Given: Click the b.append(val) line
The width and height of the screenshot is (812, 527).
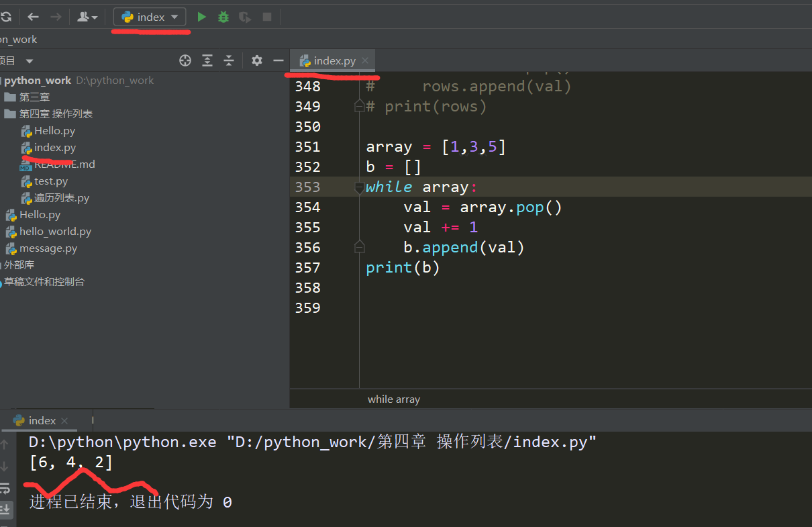Looking at the screenshot, I should pyautogui.click(x=464, y=247).
